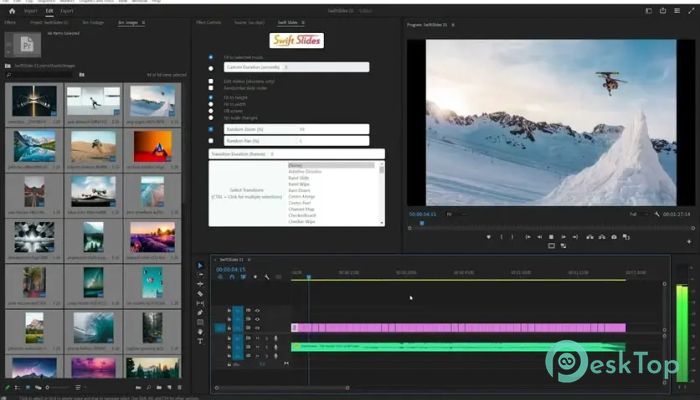
Task: Click Mark Out in Program monitor
Action: (512, 237)
